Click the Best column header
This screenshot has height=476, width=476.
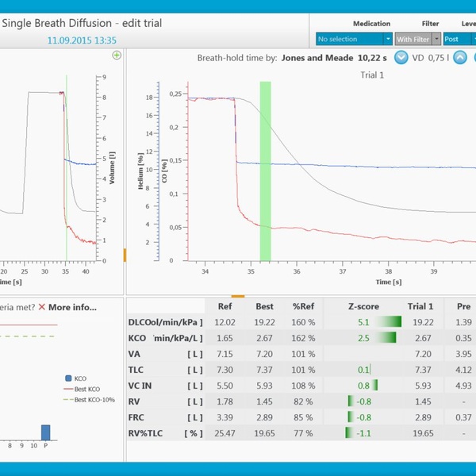point(264,306)
